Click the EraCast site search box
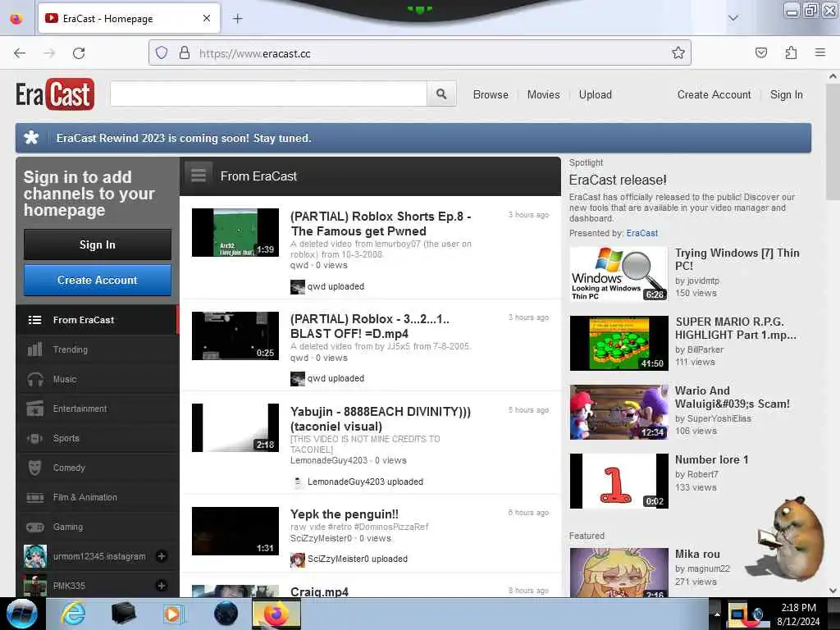 point(268,94)
